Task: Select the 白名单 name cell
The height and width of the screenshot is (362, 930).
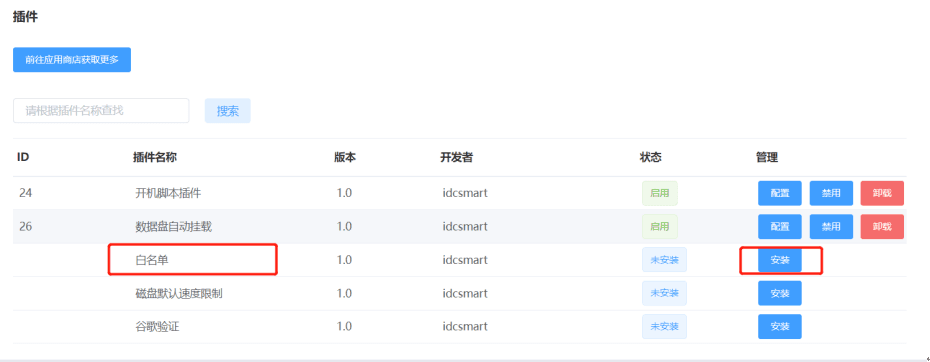Action: point(152,260)
